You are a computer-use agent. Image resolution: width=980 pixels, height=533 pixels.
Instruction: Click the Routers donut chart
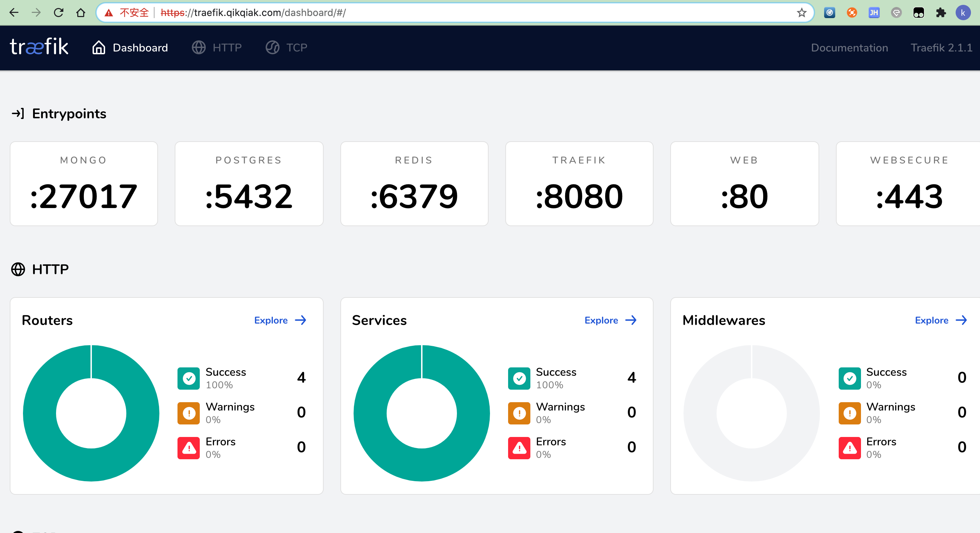tap(91, 413)
